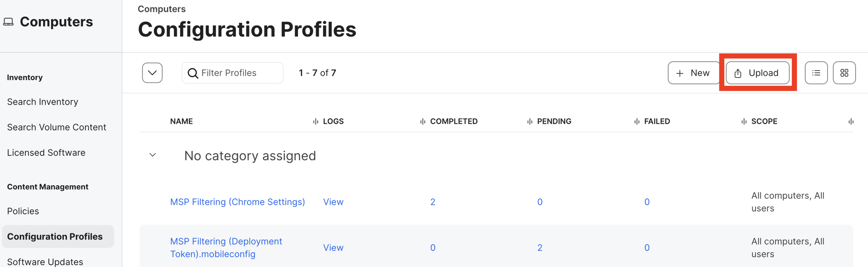The image size is (868, 267).
Task: Focus the Filter Profiles search field
Action: pyautogui.click(x=238, y=73)
